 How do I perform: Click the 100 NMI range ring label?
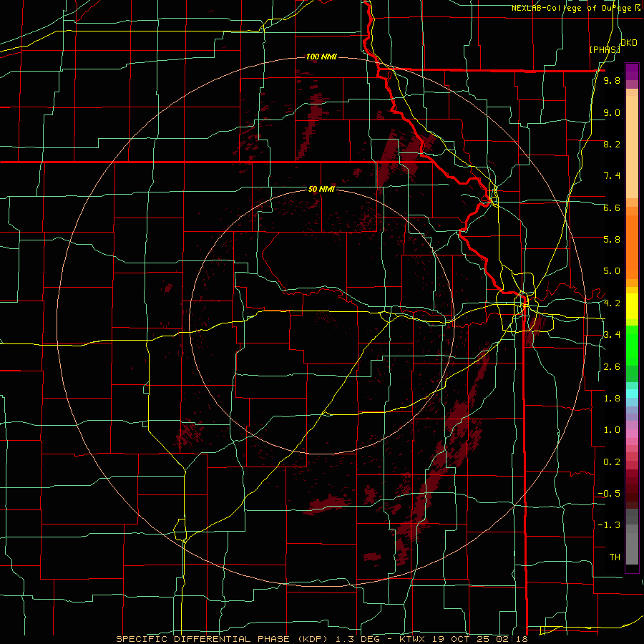(x=321, y=57)
